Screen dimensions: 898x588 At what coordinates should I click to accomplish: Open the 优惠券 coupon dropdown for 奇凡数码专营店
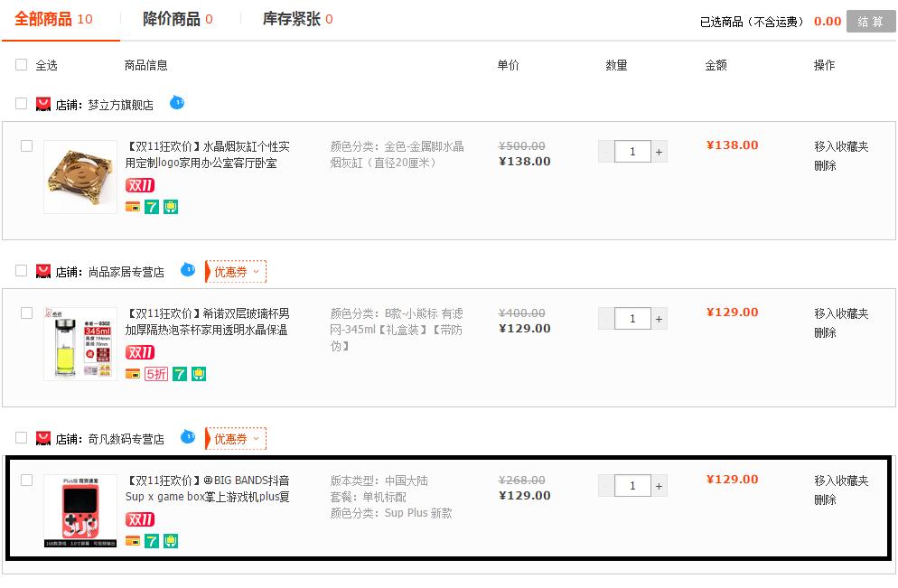[234, 438]
